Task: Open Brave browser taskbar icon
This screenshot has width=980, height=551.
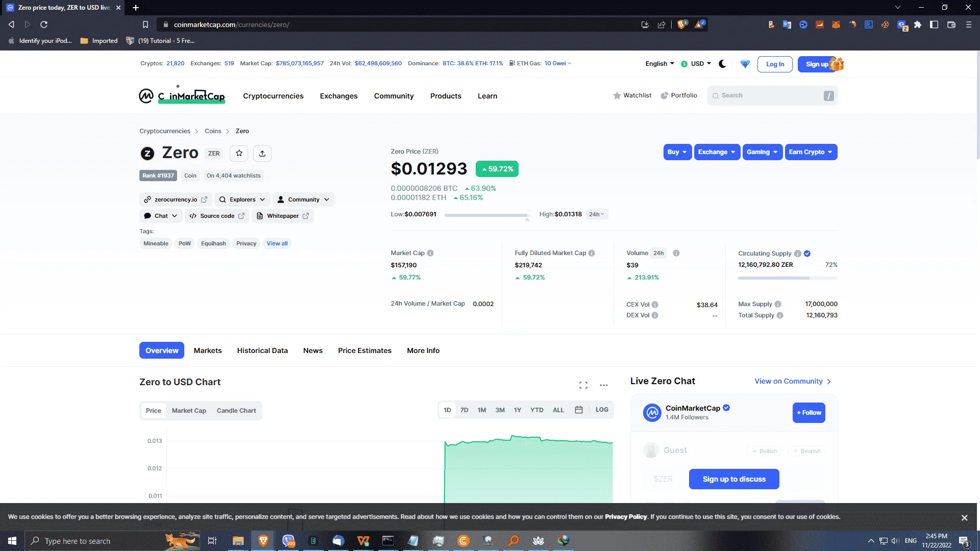Action: (x=263, y=541)
